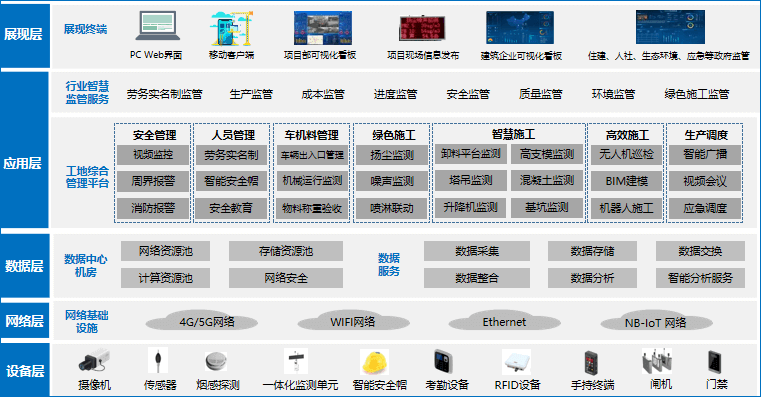Select the 劳务实名制 box under 人员管理
Screen dimensions: 762x397
click(x=231, y=155)
